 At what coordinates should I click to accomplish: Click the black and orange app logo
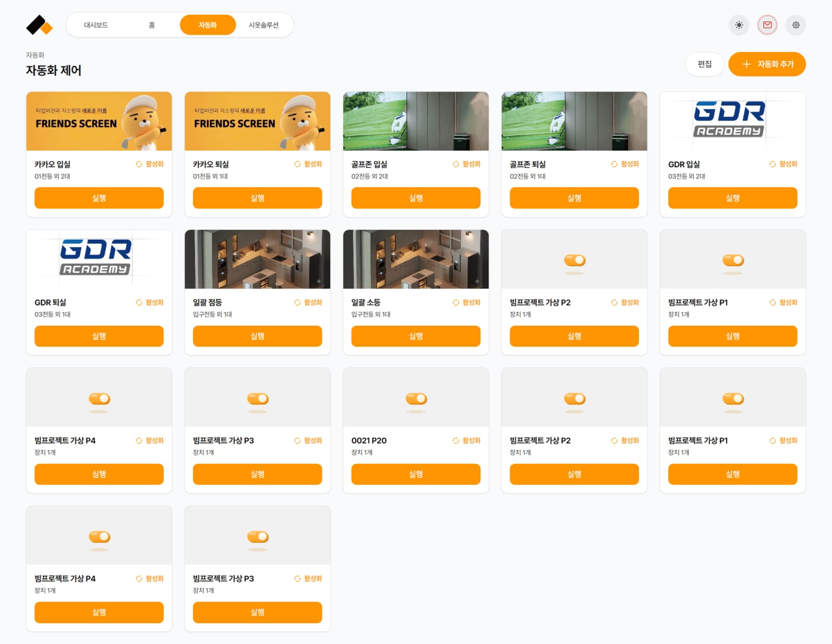[x=40, y=25]
